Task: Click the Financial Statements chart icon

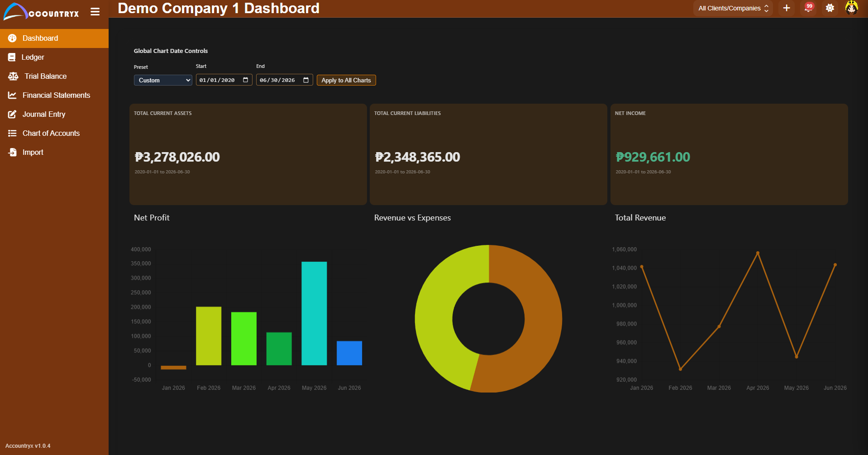Action: (12, 96)
